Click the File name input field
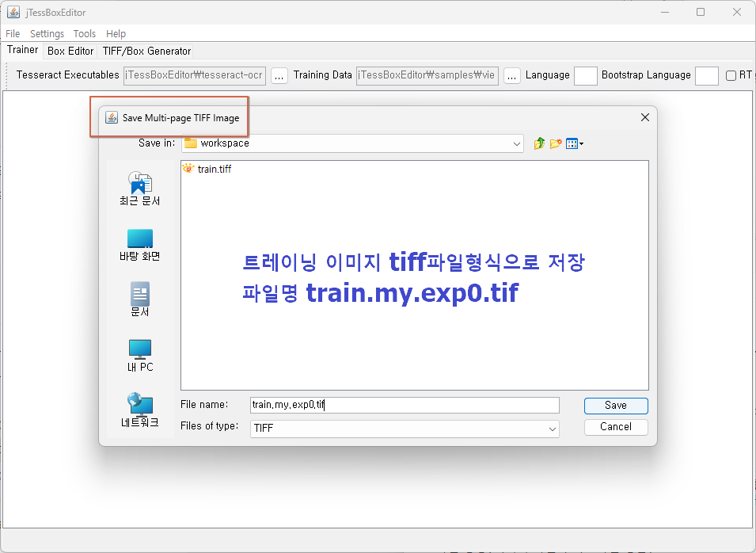Viewport: 756px width, 553px height. [x=405, y=405]
